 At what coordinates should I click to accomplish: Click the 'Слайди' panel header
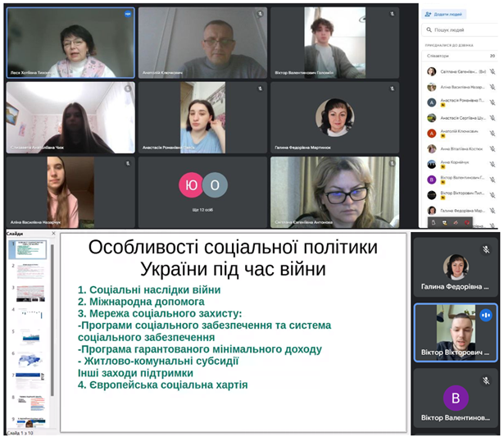[15, 234]
